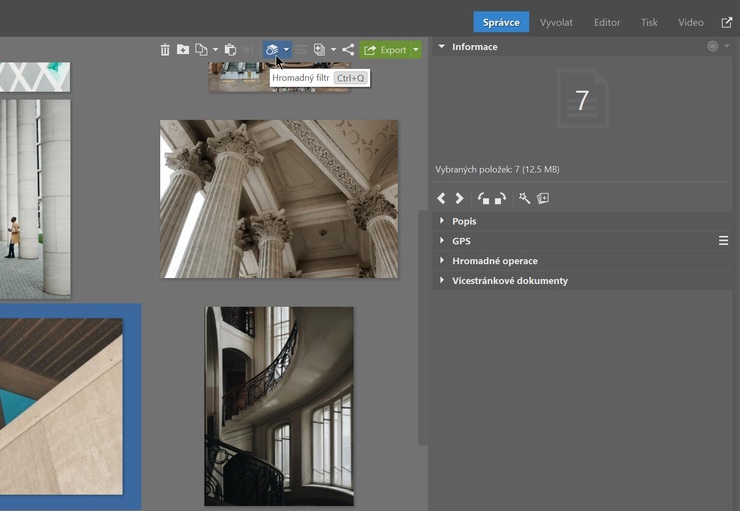Viewport: 740px width, 511px height.
Task: Open the Hromadný filtr dropdown arrow
Action: pyautogui.click(x=286, y=50)
